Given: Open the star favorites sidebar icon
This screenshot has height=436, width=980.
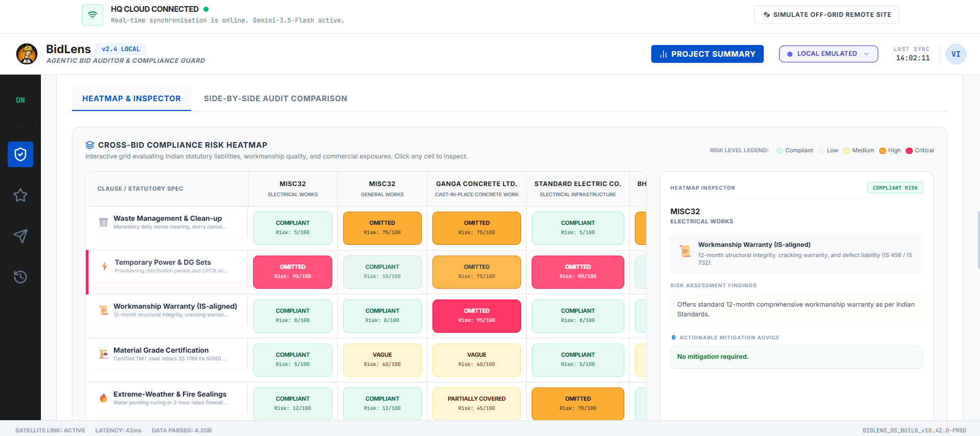Looking at the screenshot, I should [20, 195].
